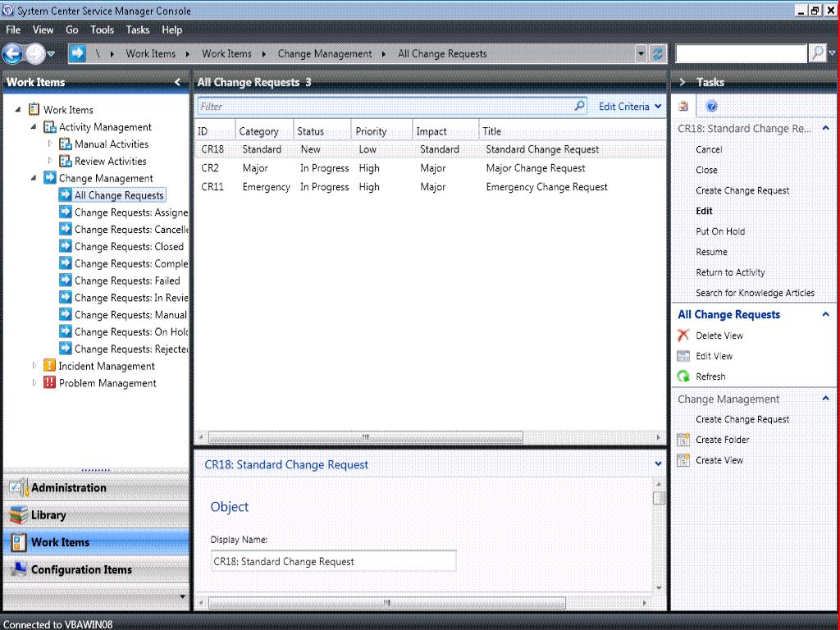Screen dimensions: 840x630
Task: Click the Change Management node icon
Action: [x=50, y=178]
